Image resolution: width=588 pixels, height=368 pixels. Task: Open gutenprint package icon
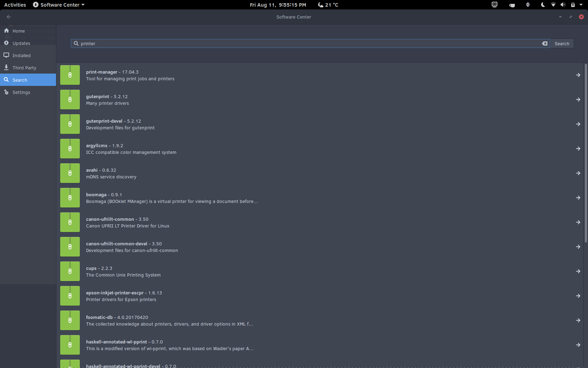click(x=70, y=100)
